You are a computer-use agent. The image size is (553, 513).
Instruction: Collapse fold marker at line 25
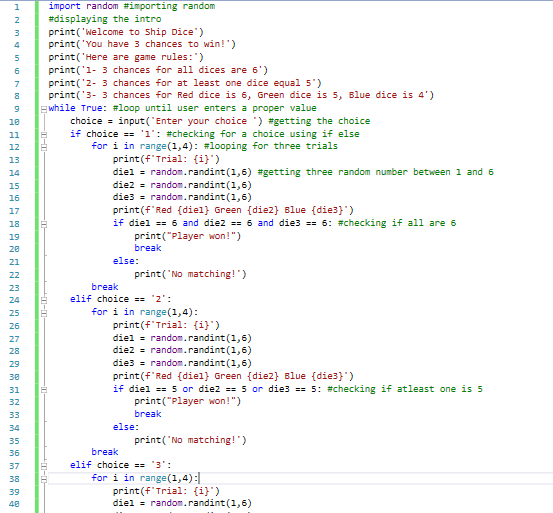[x=44, y=313]
